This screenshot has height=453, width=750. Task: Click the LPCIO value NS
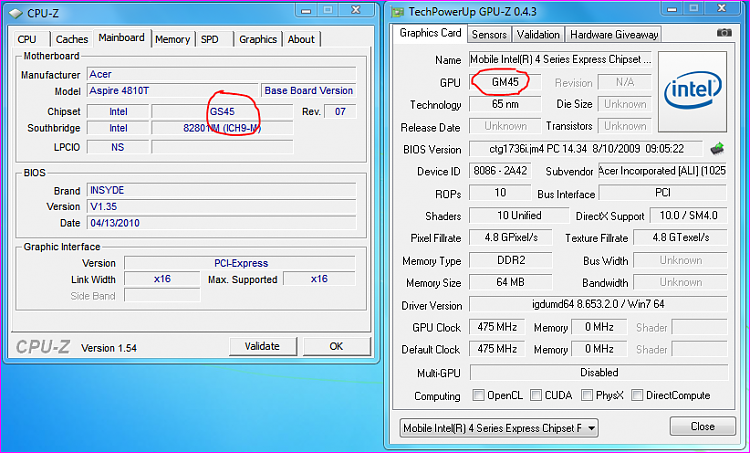[118, 147]
